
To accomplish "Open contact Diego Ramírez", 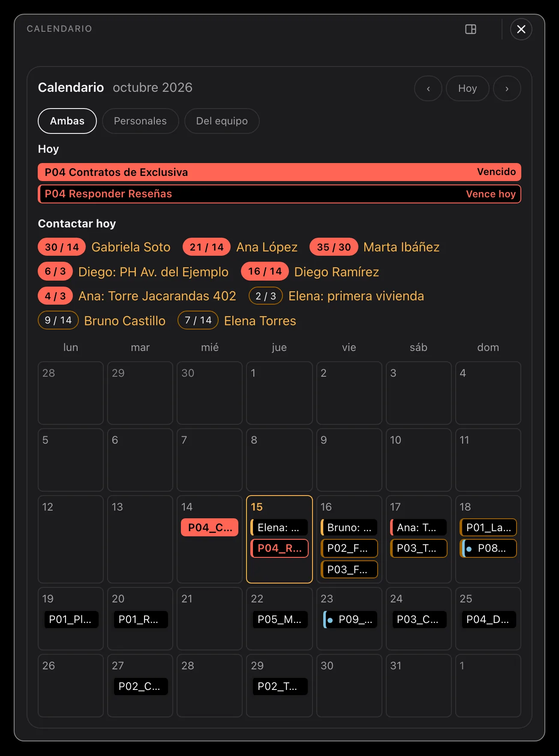I will [x=337, y=272].
